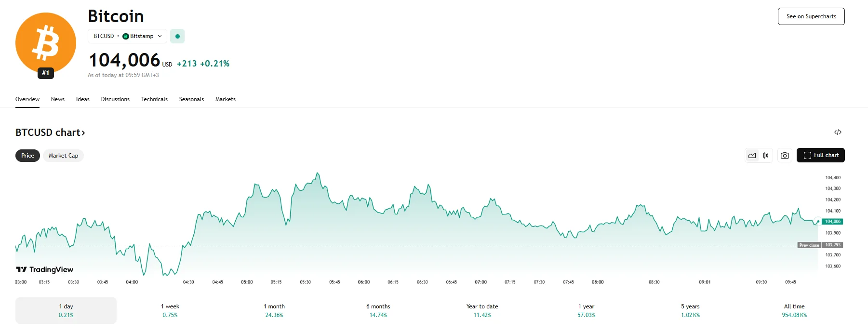Open the News tab
868x332 pixels.
point(58,99)
